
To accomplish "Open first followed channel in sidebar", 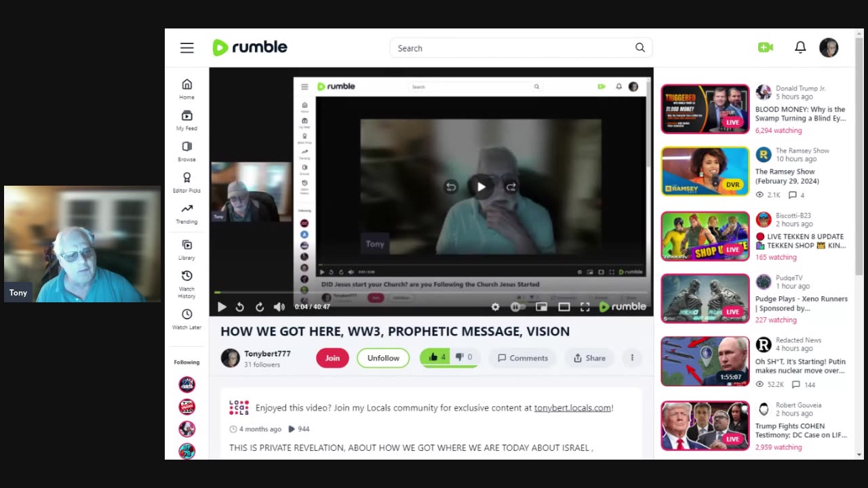I will point(186,384).
